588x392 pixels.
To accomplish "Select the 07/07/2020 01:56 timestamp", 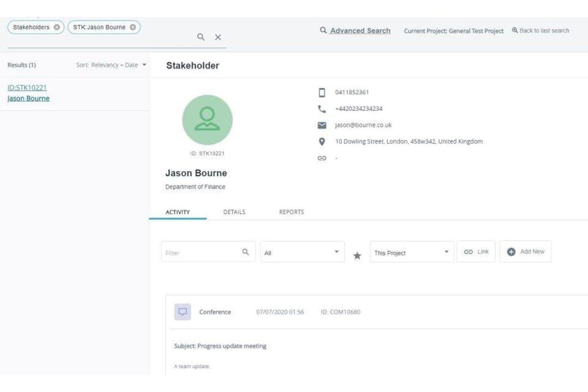I will click(x=280, y=312).
